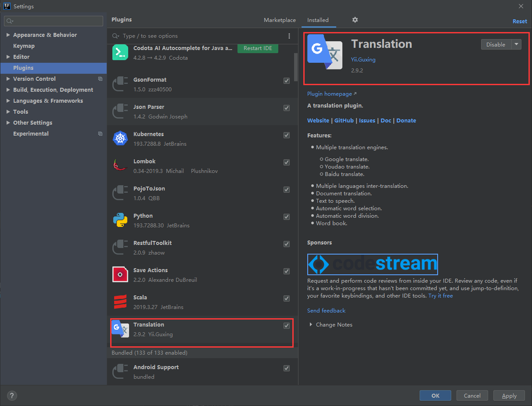532x406 pixels.
Task: Click the OK button
Action: pyautogui.click(x=435, y=395)
